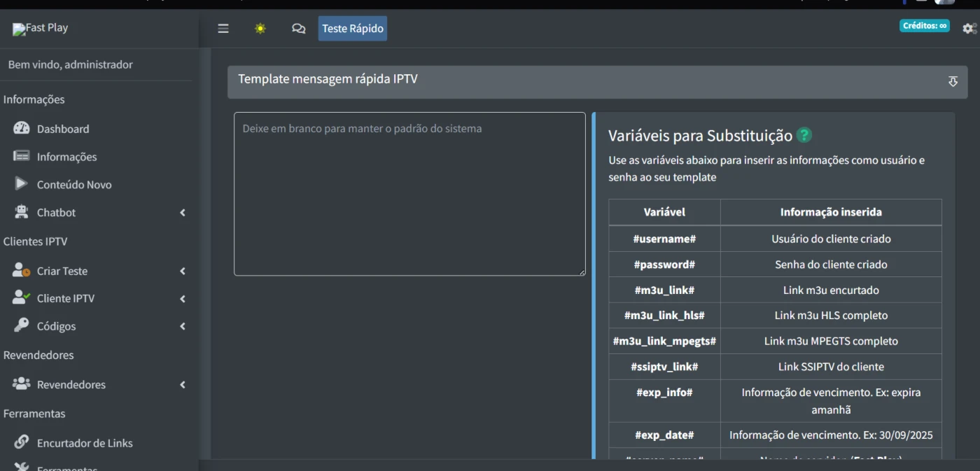Collapse the Template mensagem rápida panel
Screen dimensions: 980x471
pos(953,82)
